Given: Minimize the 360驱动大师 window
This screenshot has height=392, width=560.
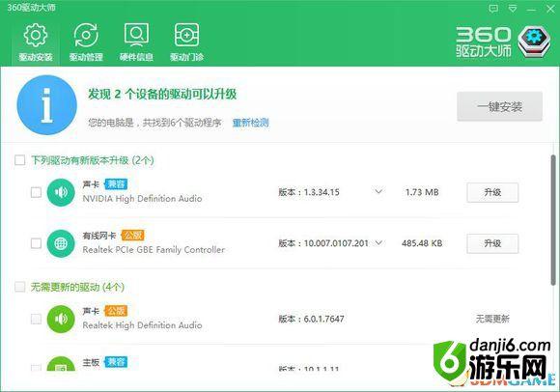Looking at the screenshot, I should pyautogui.click(x=531, y=9).
